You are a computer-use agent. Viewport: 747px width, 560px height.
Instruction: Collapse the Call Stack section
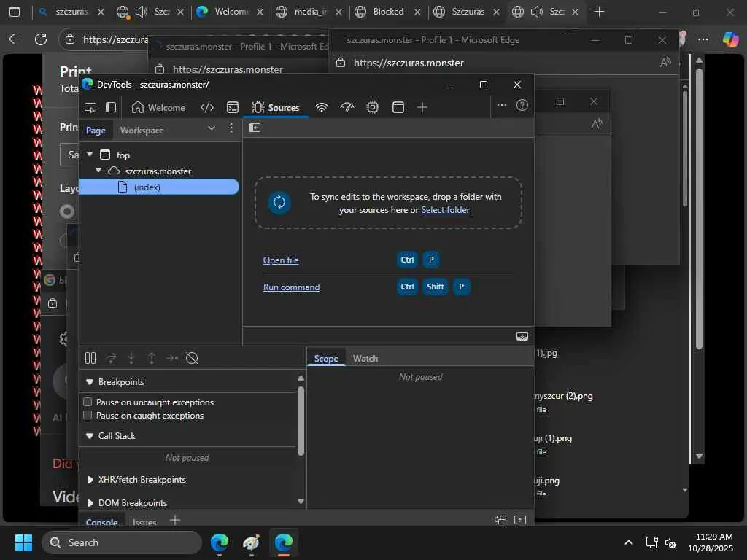(90, 436)
